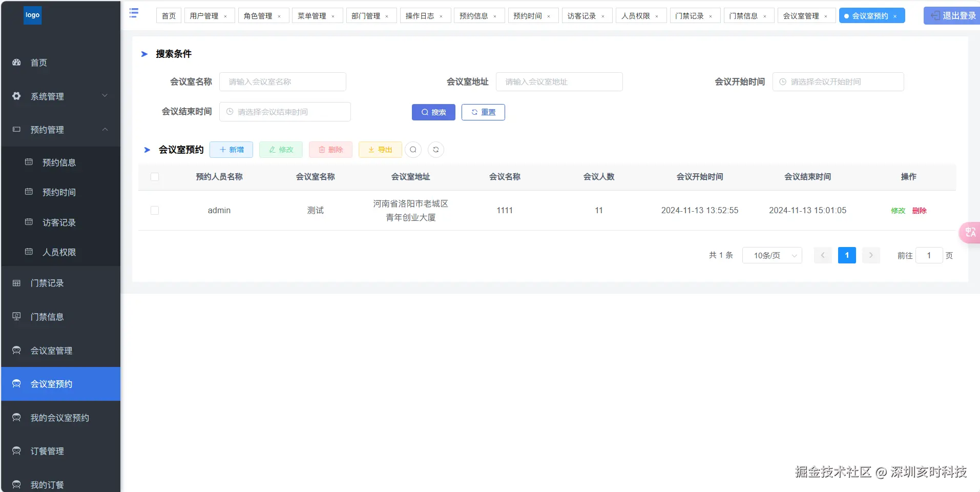Close the 部门管理 tab

(x=387, y=16)
